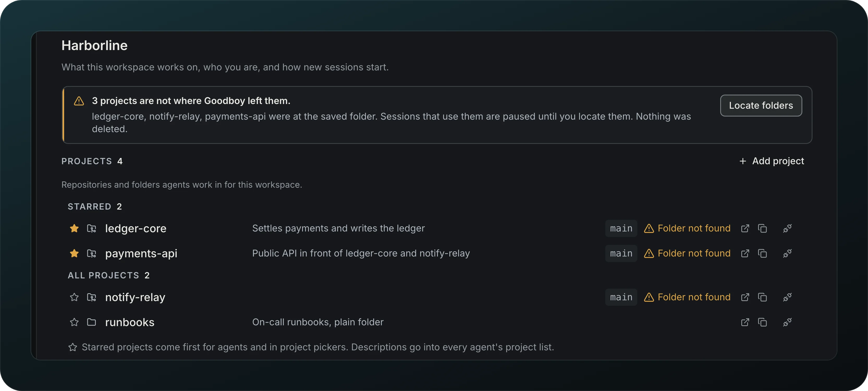Click the payments-api repository folder icon

point(91,253)
